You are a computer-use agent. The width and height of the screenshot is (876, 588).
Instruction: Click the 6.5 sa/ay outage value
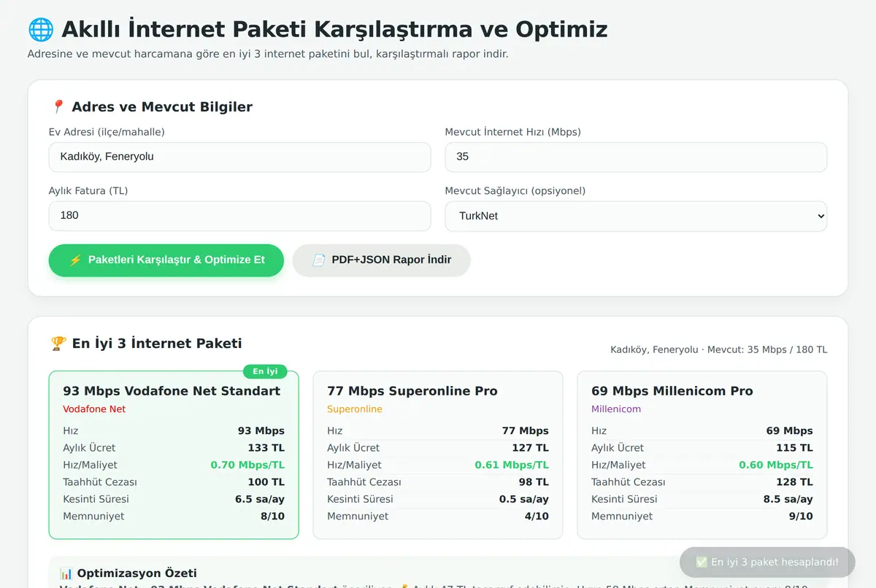pos(260,499)
